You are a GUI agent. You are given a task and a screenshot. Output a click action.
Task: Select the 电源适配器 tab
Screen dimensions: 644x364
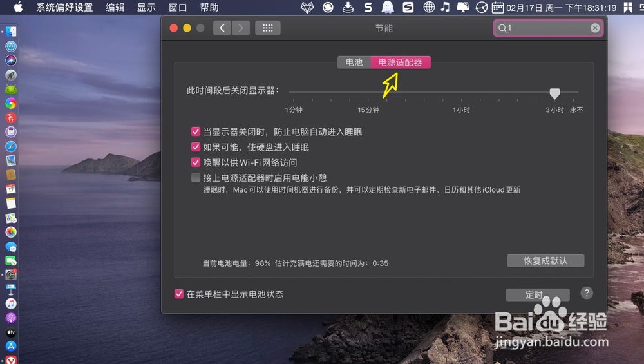(x=401, y=62)
